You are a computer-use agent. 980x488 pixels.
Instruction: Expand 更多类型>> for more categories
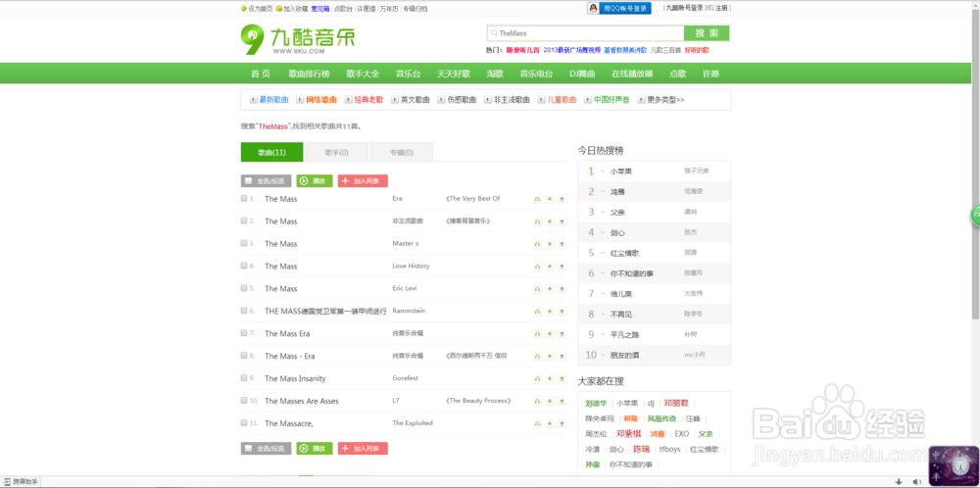pyautogui.click(x=665, y=99)
